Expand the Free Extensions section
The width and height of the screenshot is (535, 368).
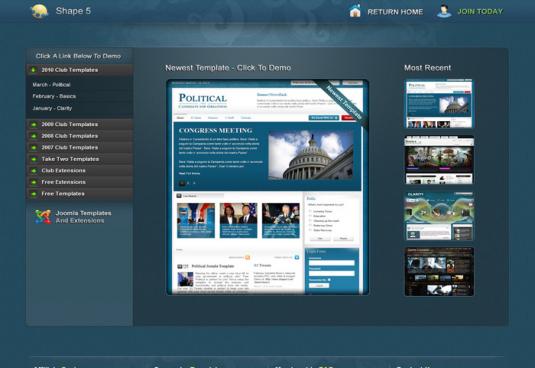coord(79,182)
